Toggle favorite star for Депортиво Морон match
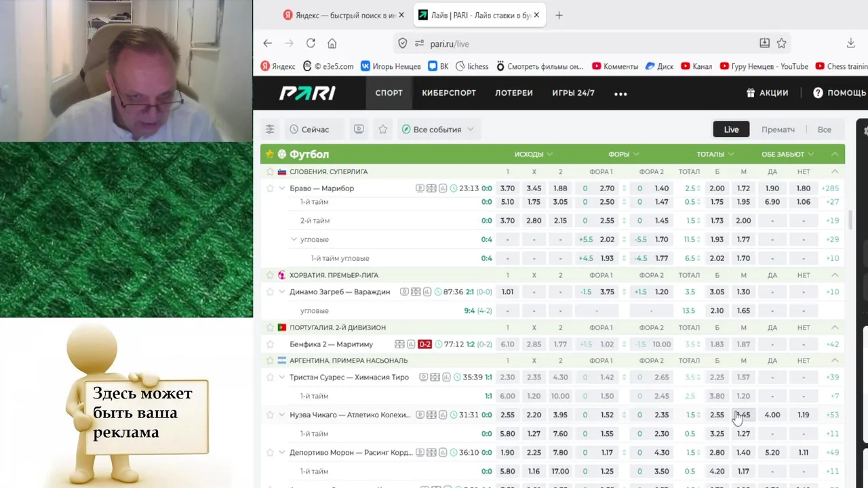 coord(270,453)
